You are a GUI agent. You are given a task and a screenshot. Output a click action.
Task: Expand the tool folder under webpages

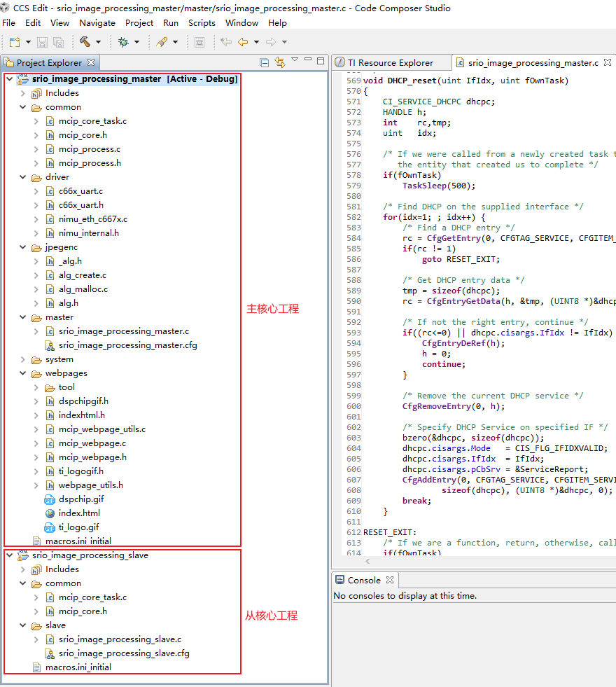coord(36,387)
